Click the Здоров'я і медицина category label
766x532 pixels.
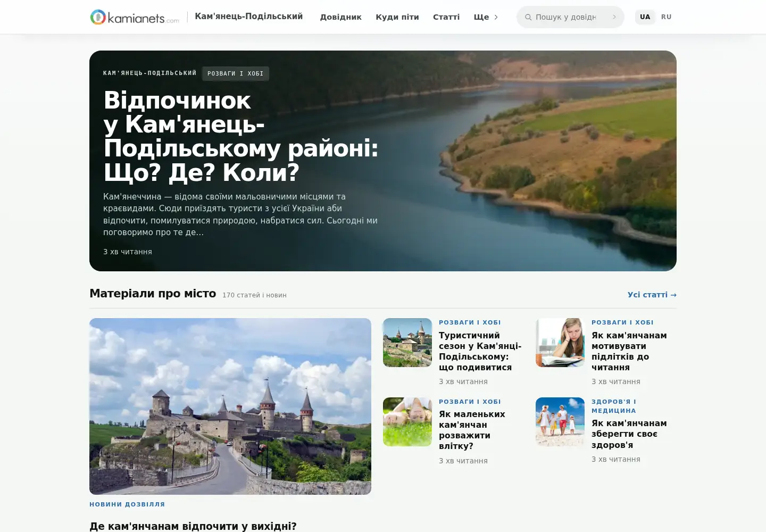tap(614, 406)
